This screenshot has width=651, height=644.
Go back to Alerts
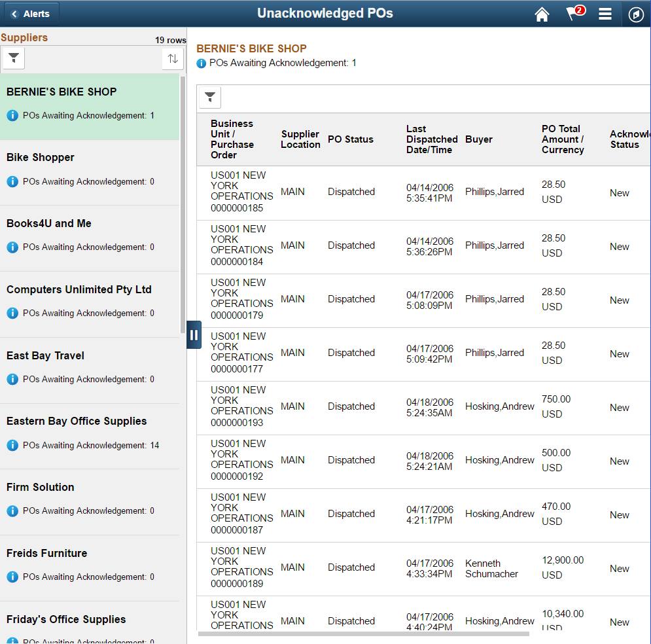coord(31,14)
